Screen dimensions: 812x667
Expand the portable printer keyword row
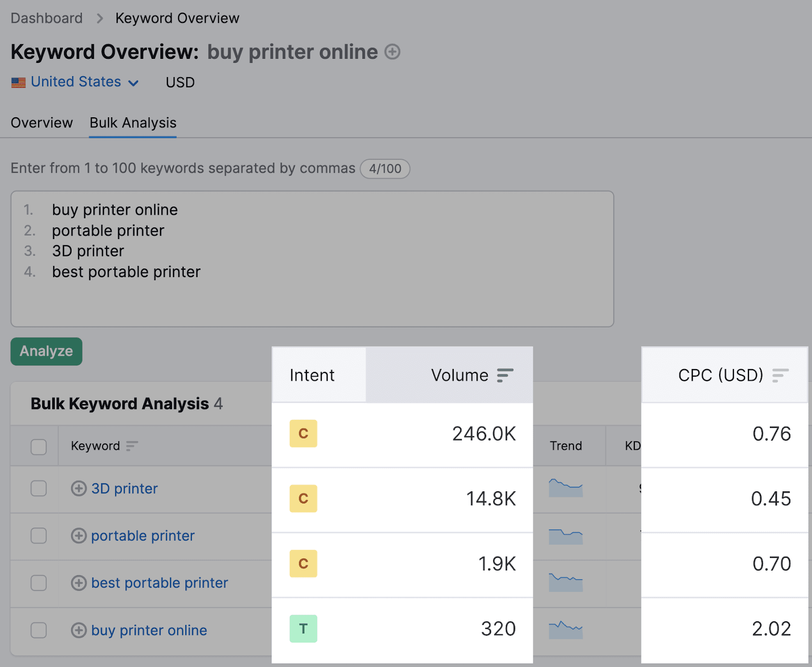[x=79, y=536]
